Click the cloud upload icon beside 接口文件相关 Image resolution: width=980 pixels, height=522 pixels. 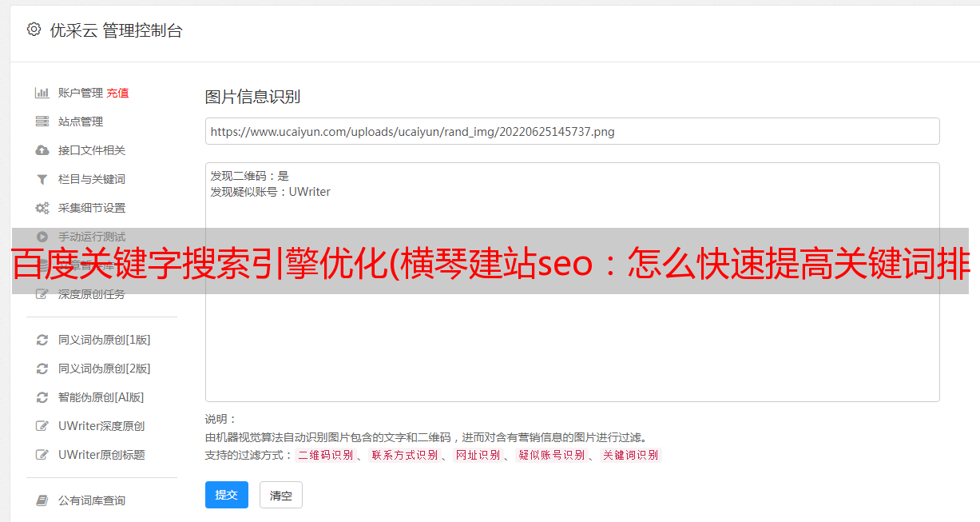coord(42,150)
